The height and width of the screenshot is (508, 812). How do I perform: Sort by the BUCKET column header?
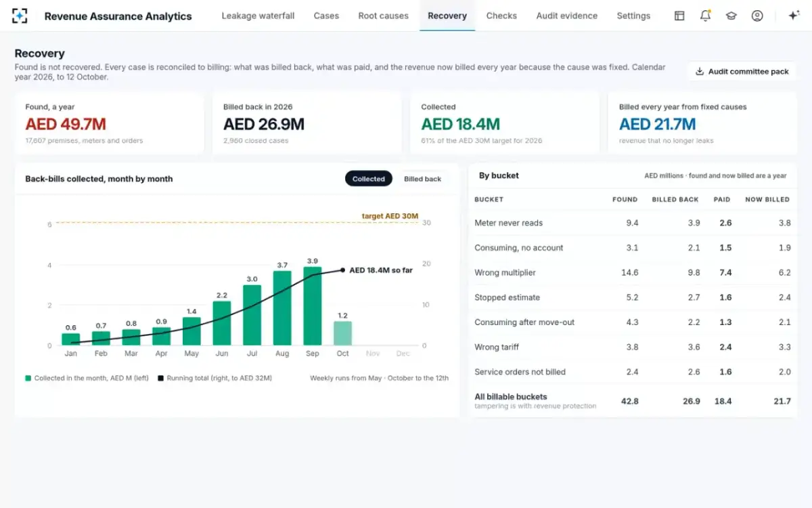click(489, 199)
